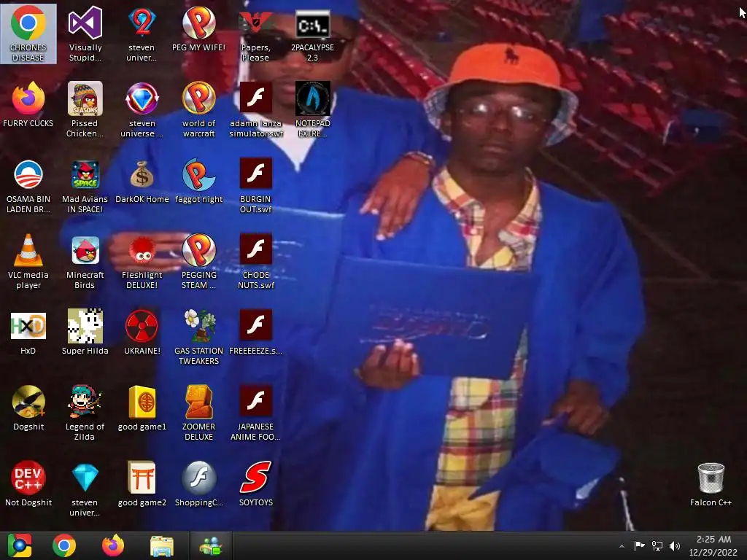Image resolution: width=747 pixels, height=560 pixels.
Task: Launch Firefox from the taskbar
Action: pyautogui.click(x=113, y=545)
